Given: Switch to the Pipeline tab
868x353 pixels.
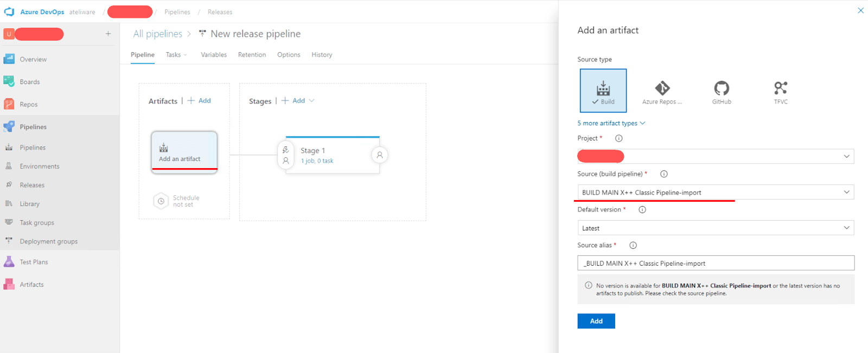Looking at the screenshot, I should coord(143,55).
